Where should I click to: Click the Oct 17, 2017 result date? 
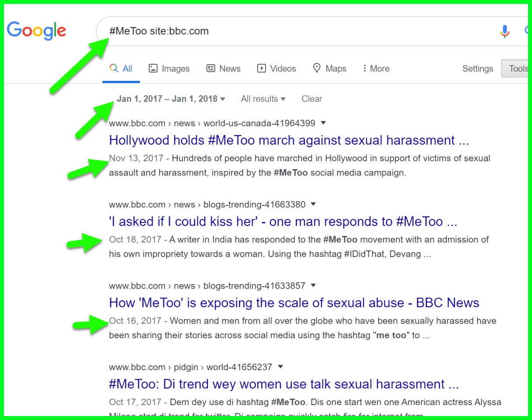(135, 402)
